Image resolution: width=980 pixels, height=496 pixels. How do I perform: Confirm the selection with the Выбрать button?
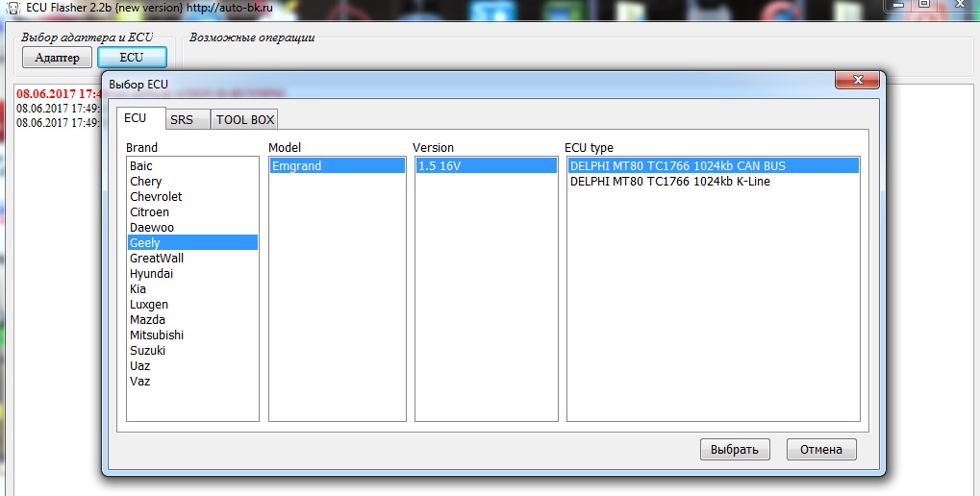(x=735, y=449)
